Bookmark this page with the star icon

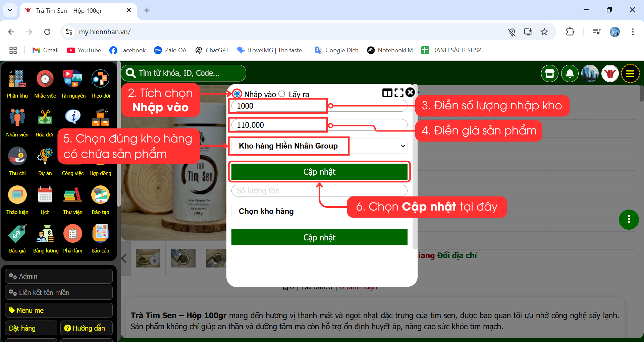point(544,32)
